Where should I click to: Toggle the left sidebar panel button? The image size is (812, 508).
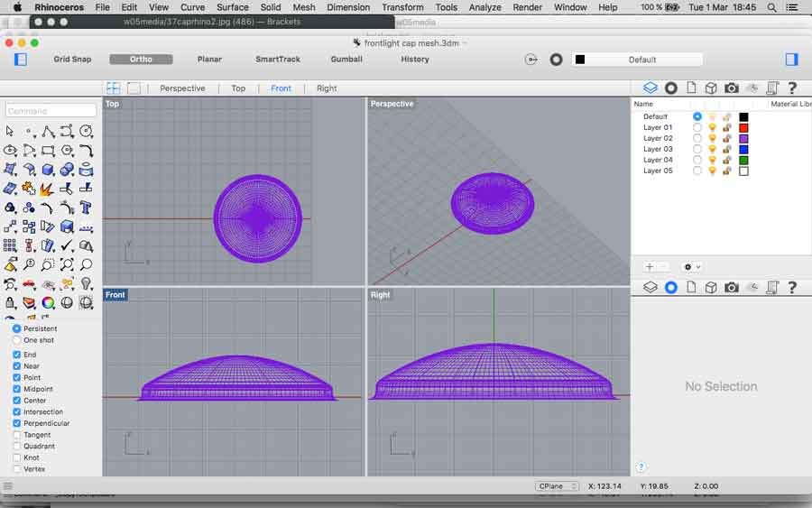point(21,60)
